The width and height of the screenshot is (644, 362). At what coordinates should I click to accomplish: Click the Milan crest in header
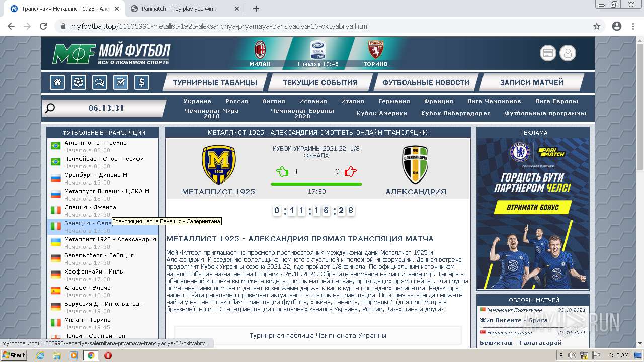(x=260, y=50)
